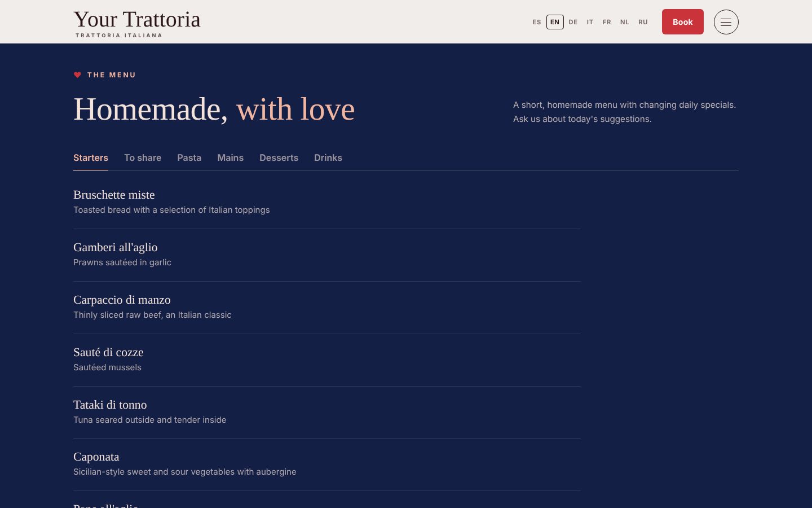The width and height of the screenshot is (812, 508).
Task: View the Desserts tab
Action: (x=279, y=157)
